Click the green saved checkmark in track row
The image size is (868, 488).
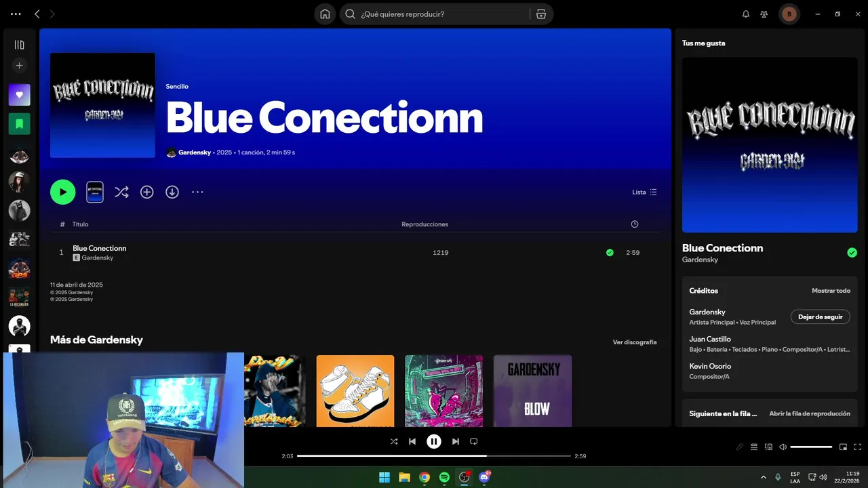tap(610, 252)
